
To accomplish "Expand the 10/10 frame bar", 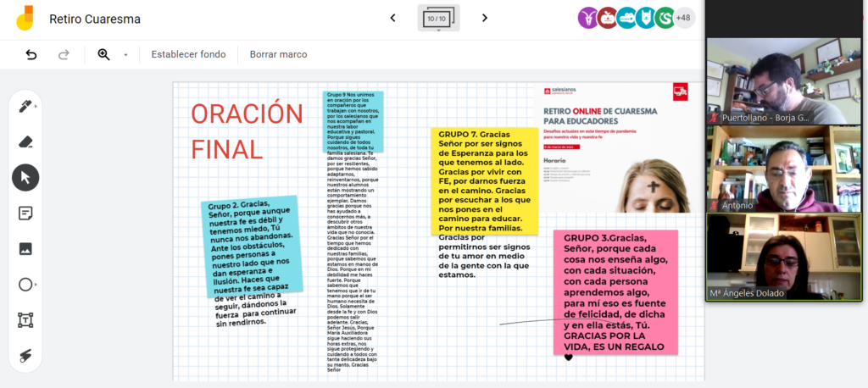I will click(x=438, y=19).
